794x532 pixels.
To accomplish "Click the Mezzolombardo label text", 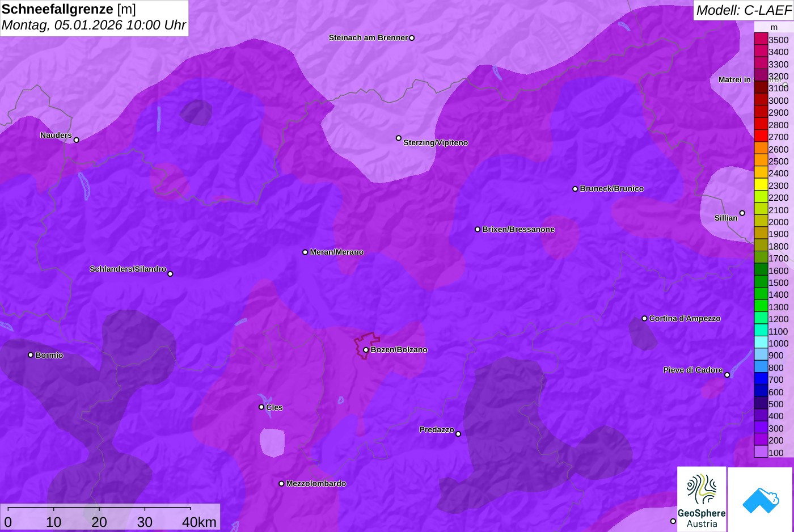I will tap(316, 483).
